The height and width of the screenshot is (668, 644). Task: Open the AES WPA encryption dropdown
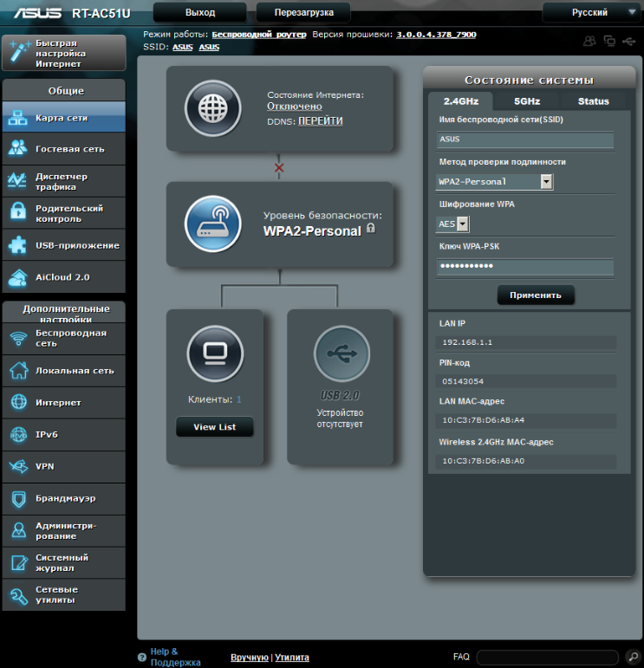[x=452, y=224]
